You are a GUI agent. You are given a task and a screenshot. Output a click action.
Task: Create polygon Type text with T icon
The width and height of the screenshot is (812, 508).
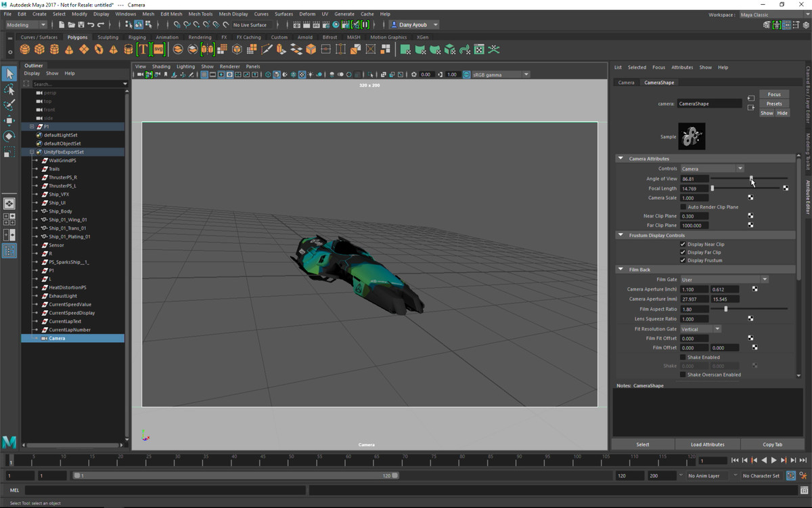pyautogui.click(x=143, y=49)
